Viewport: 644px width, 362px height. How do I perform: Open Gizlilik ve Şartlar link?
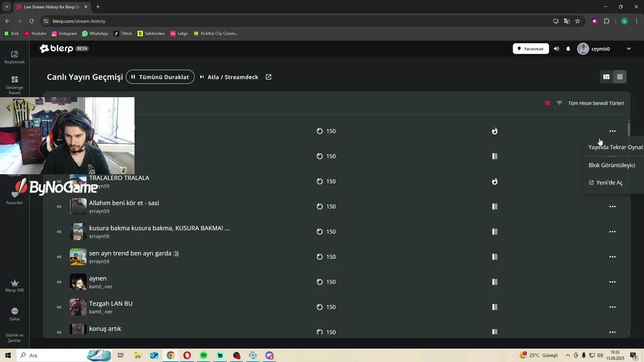coord(15,338)
